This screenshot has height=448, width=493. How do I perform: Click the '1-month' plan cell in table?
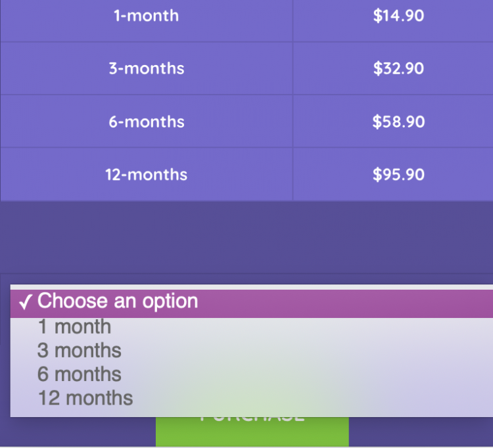pyautogui.click(x=147, y=16)
